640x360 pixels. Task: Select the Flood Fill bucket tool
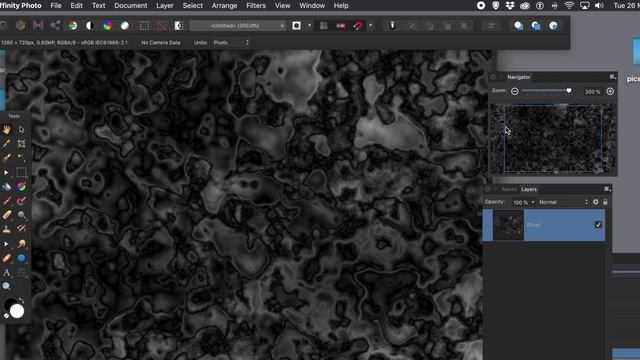pyautogui.click(x=7, y=187)
